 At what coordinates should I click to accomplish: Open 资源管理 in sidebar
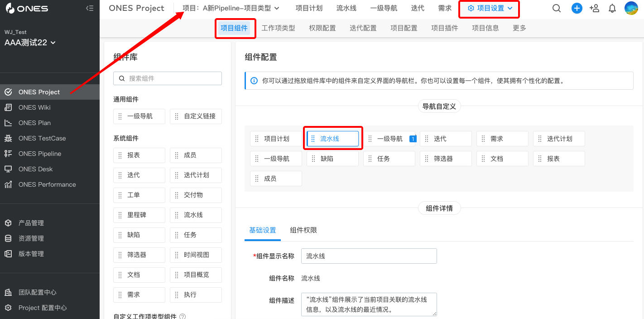(x=50, y=238)
